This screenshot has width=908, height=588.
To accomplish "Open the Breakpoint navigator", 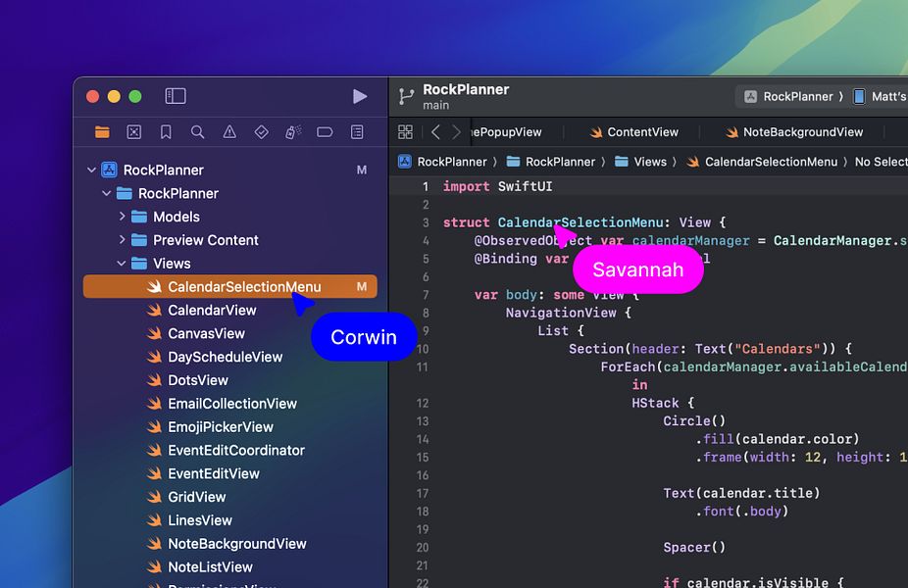I will (325, 132).
